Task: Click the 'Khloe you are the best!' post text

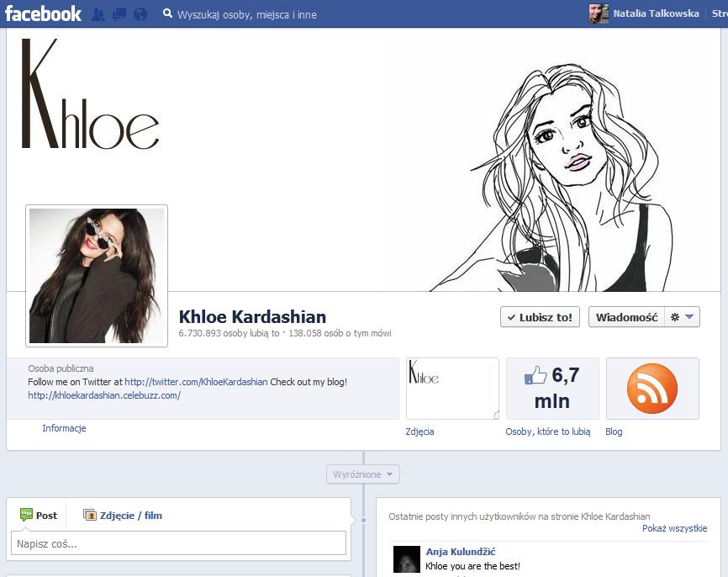Action: click(472, 566)
